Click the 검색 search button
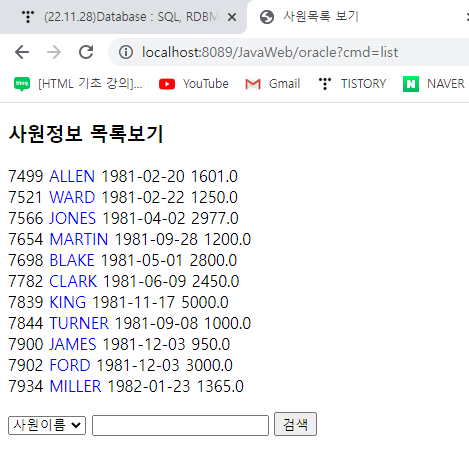Screen dimensions: 469x473 click(x=295, y=424)
